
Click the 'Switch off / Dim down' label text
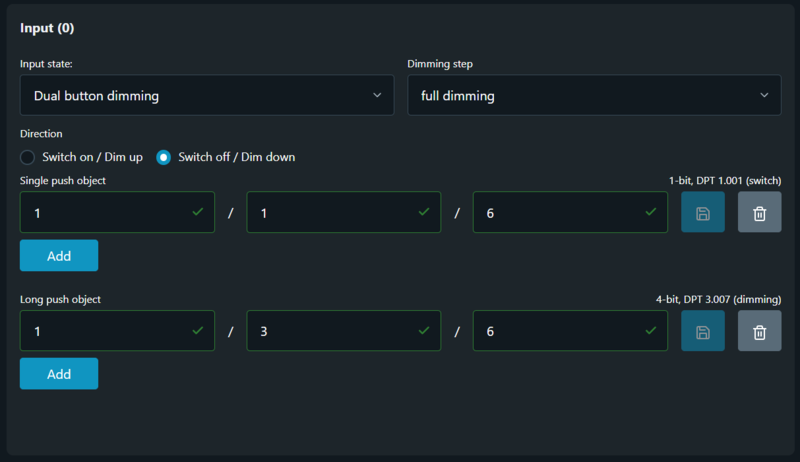(236, 157)
